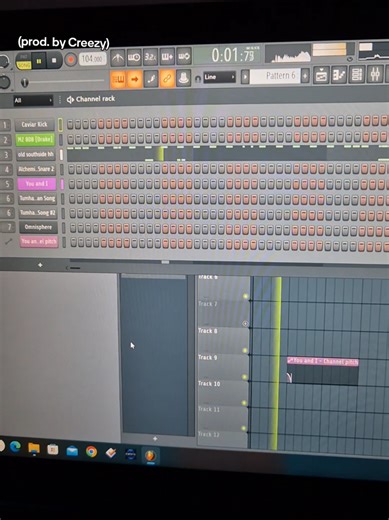Open the Pattern 6 selector
Image resolution: width=389 pixels, height=520 pixels.
point(275,76)
